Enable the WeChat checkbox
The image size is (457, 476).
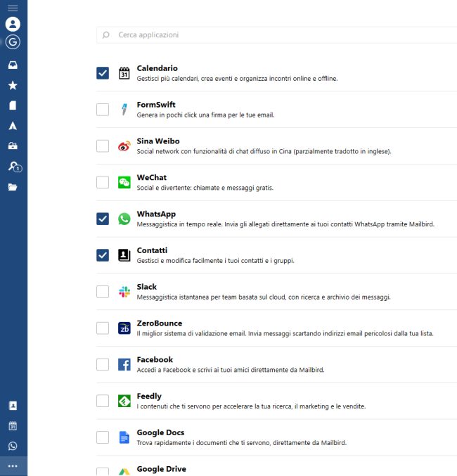[x=103, y=182]
